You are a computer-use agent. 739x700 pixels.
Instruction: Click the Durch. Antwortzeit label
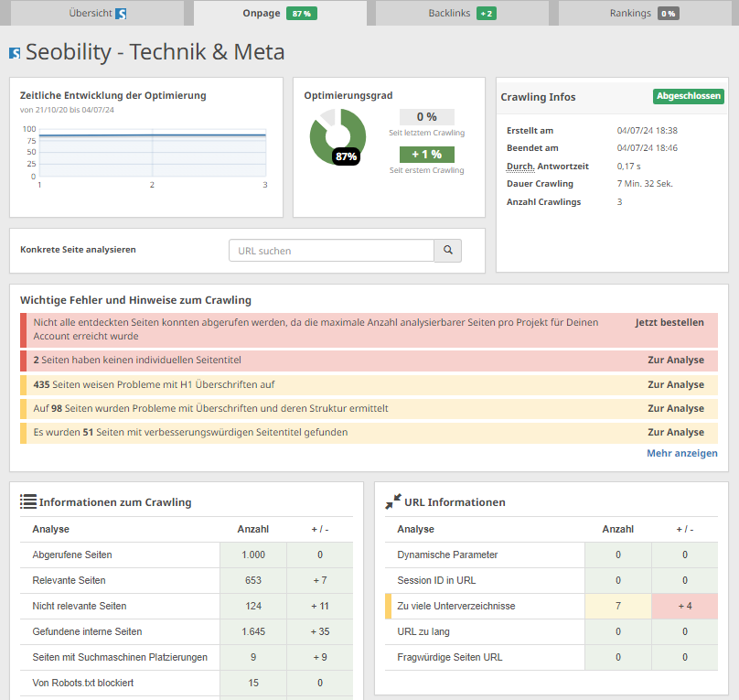pos(547,166)
